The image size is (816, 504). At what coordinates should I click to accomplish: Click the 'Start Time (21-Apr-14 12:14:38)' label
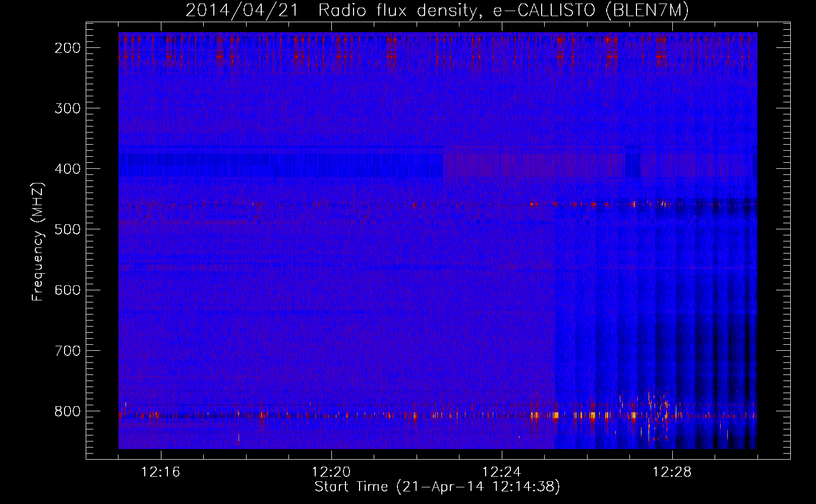point(437,487)
